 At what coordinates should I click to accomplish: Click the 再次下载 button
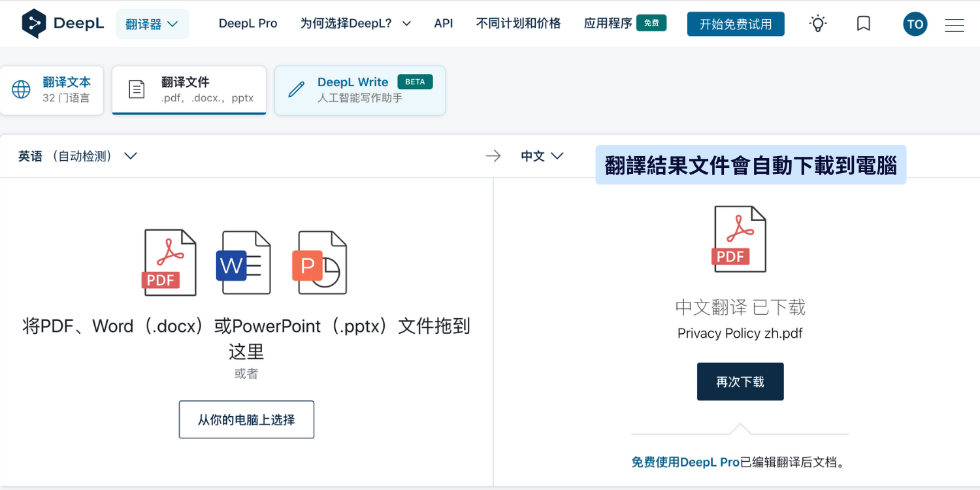coord(740,382)
